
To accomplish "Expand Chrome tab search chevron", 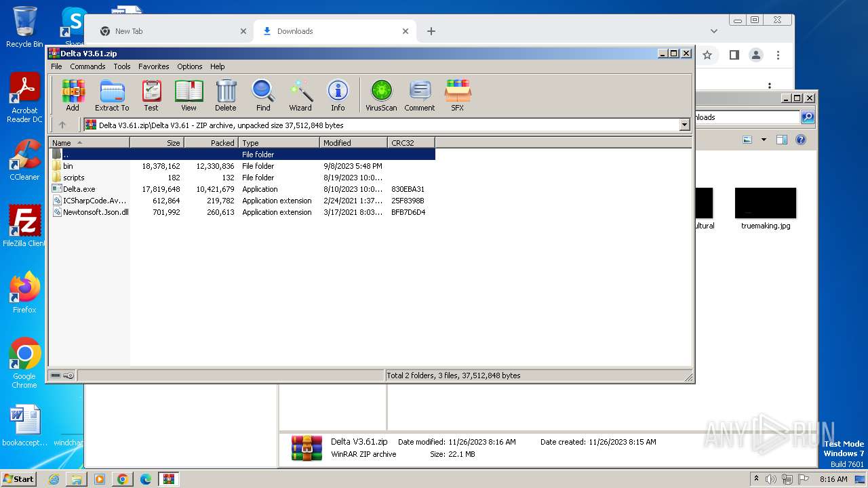I will [714, 31].
